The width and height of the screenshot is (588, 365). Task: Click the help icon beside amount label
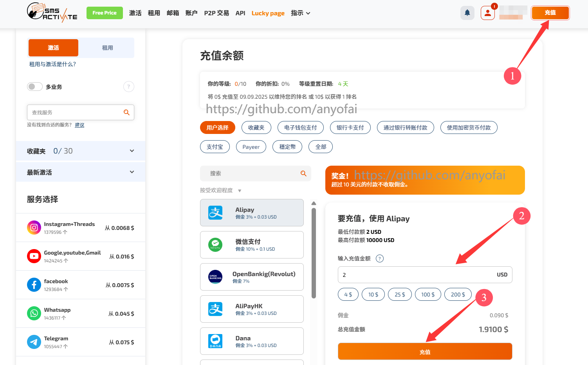[x=380, y=258]
